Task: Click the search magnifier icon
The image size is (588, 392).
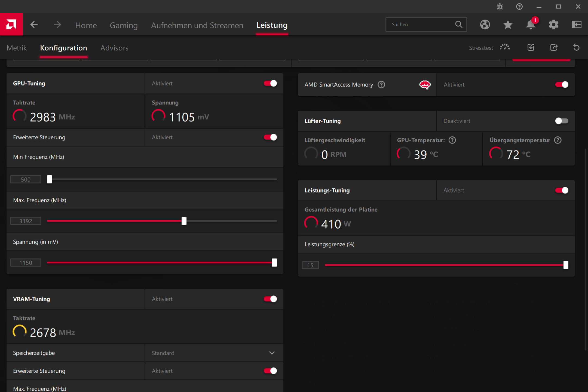Action: (x=459, y=24)
